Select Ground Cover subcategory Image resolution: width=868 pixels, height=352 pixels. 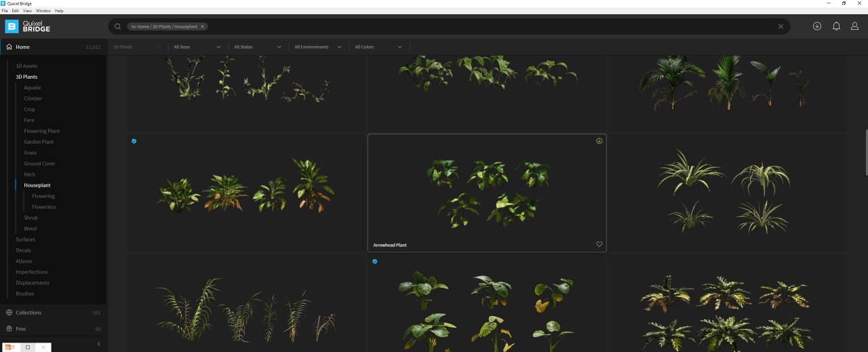(x=40, y=163)
